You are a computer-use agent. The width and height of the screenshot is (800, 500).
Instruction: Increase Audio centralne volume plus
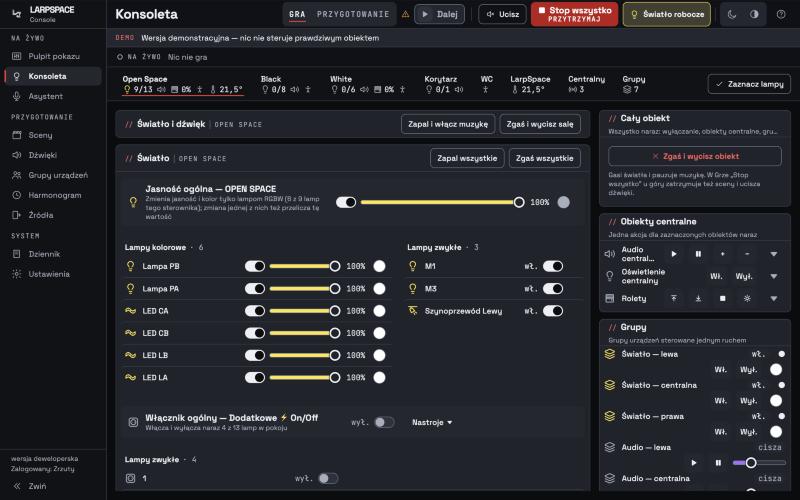click(x=722, y=254)
